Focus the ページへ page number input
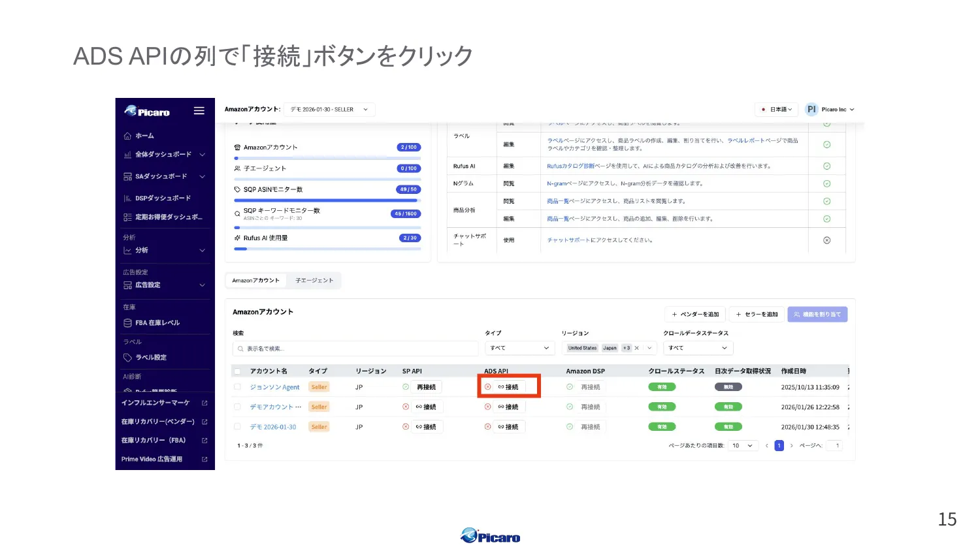980x551 pixels. 834,446
